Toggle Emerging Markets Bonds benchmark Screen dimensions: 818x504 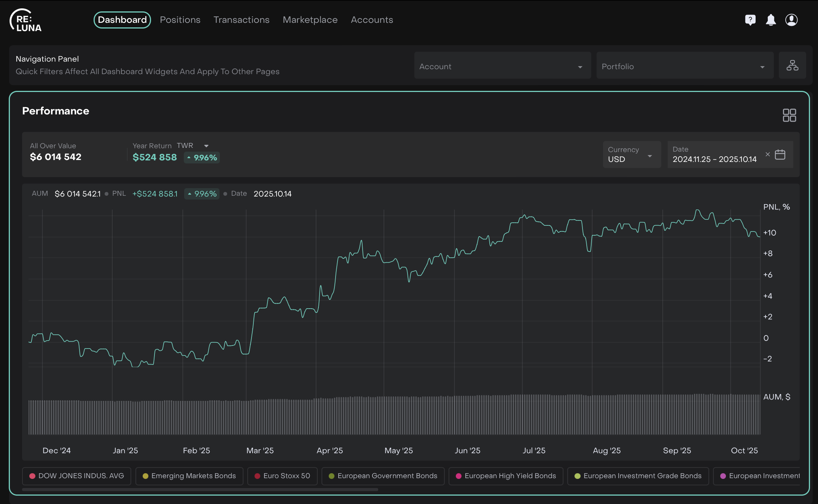[x=189, y=476]
